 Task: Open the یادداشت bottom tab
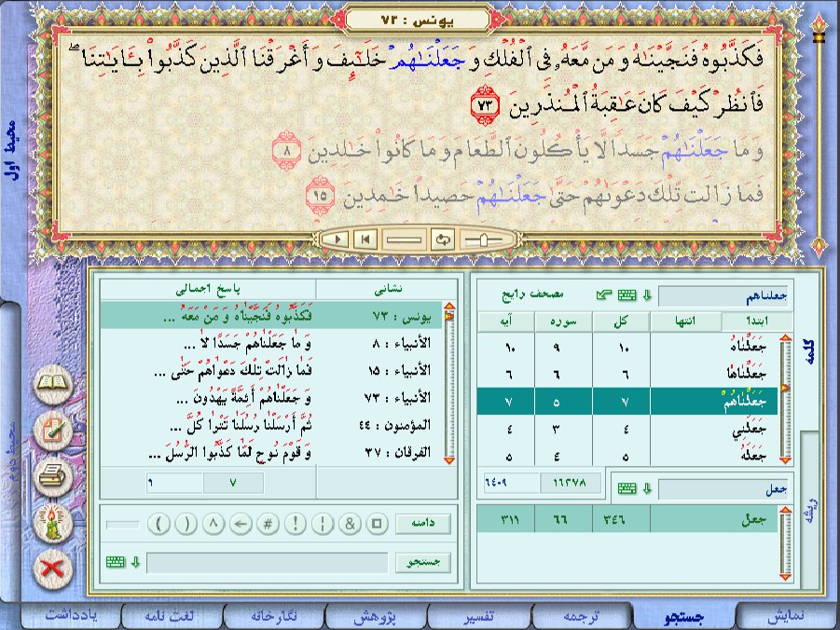(71, 616)
